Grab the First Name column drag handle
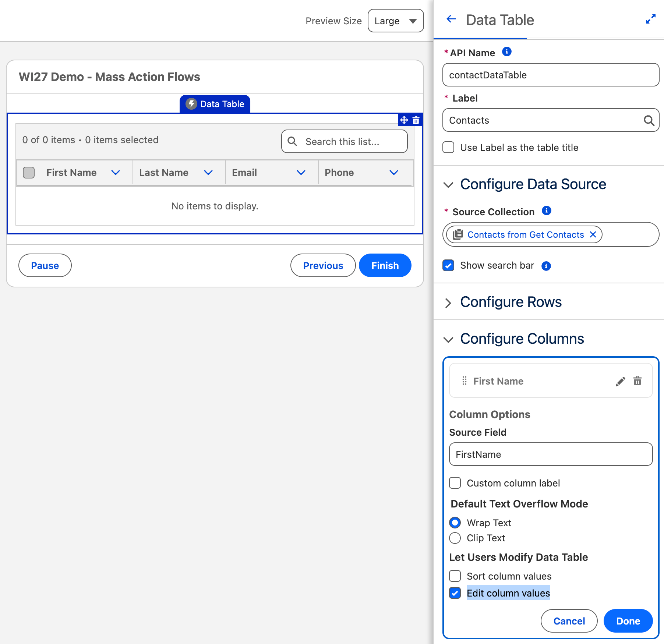Screen dimensions: 664x644 464,381
